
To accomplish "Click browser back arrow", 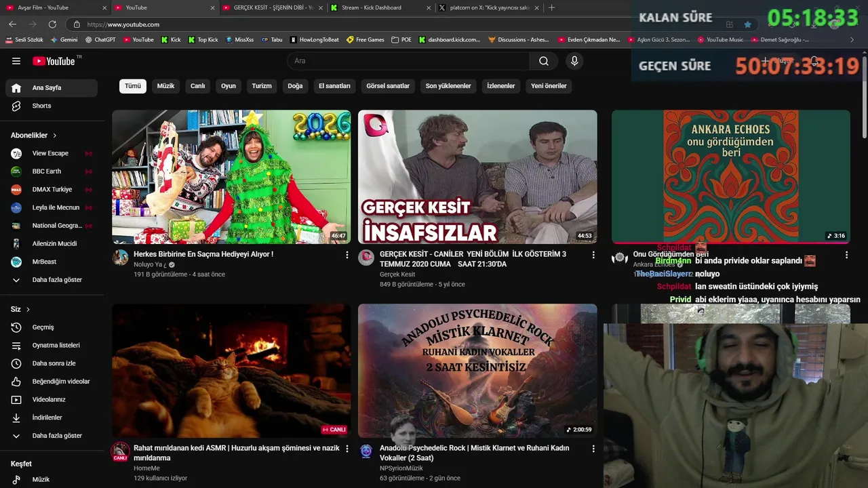I will click(x=12, y=24).
